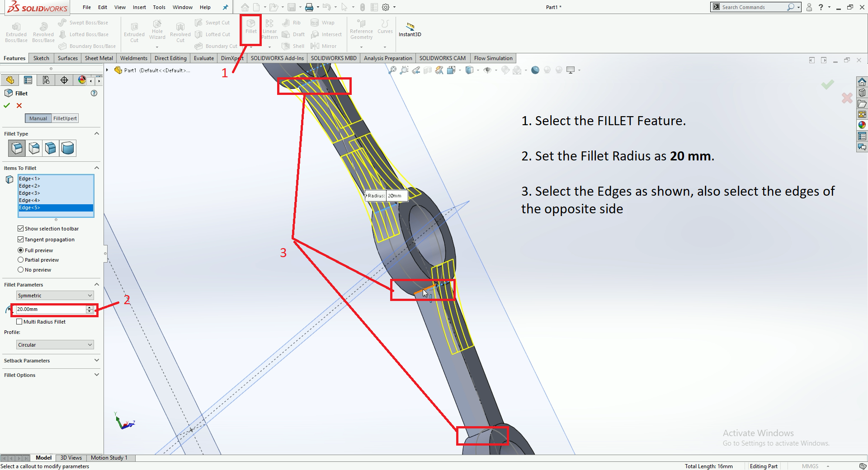Select the Fillet feature tool

(x=251, y=26)
